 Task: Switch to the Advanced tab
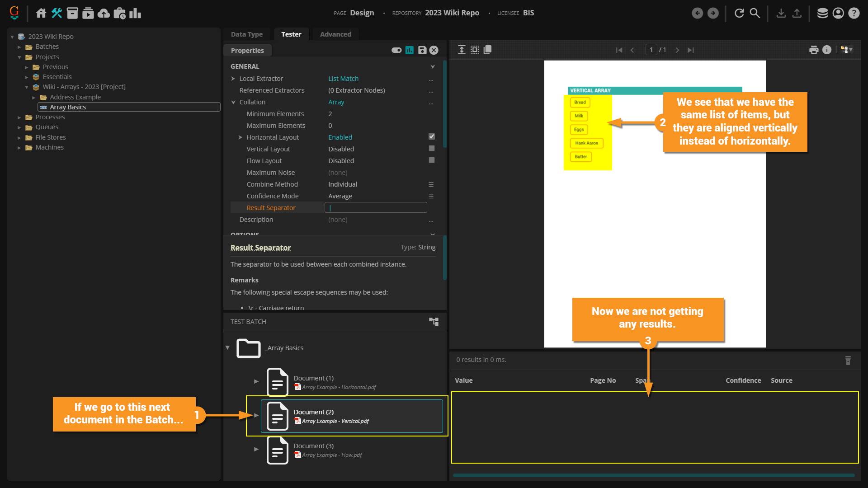335,34
